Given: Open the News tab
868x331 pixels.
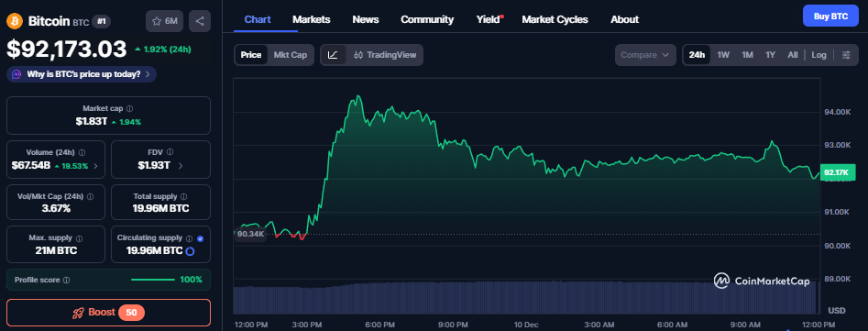Looking at the screenshot, I should pyautogui.click(x=366, y=19).
